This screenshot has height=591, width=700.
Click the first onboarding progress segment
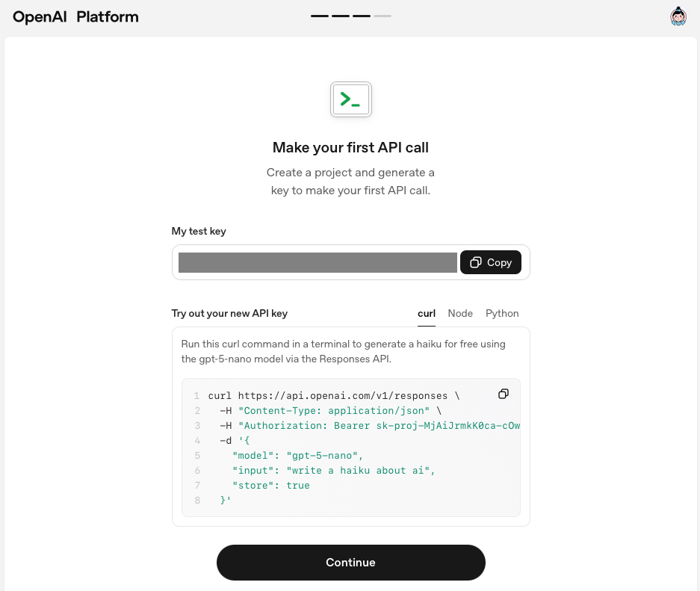[x=319, y=16]
